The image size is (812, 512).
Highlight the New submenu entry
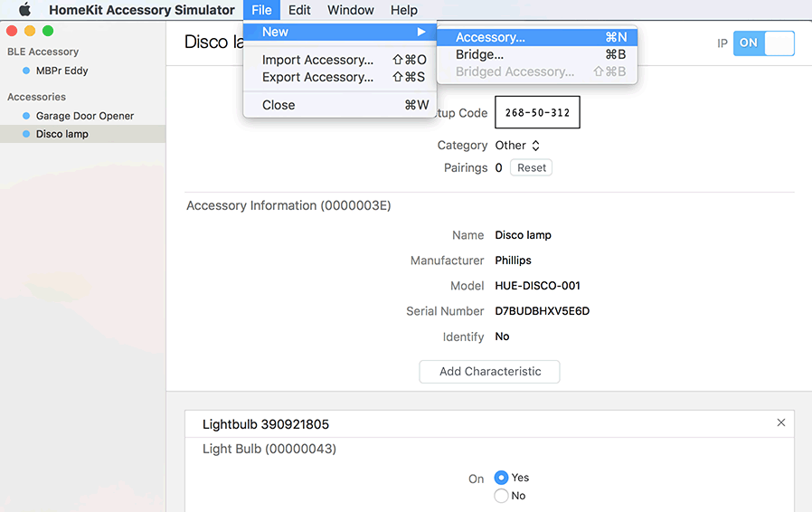tap(340, 32)
